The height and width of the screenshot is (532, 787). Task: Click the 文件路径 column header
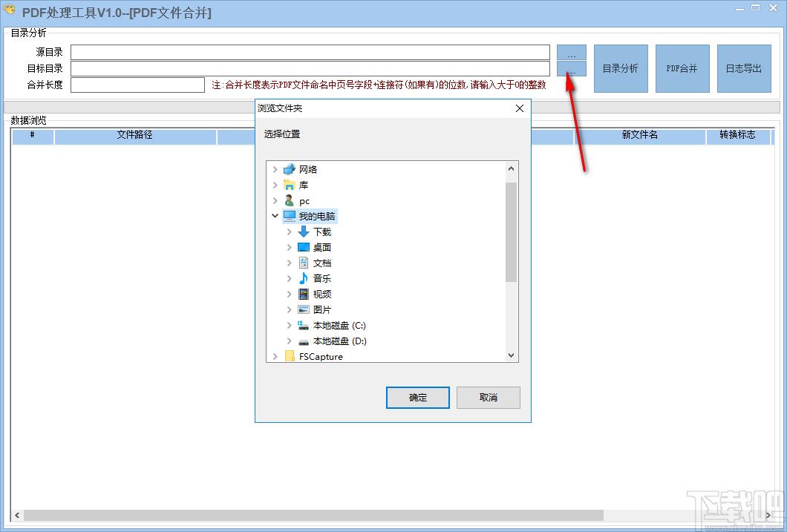(x=134, y=135)
